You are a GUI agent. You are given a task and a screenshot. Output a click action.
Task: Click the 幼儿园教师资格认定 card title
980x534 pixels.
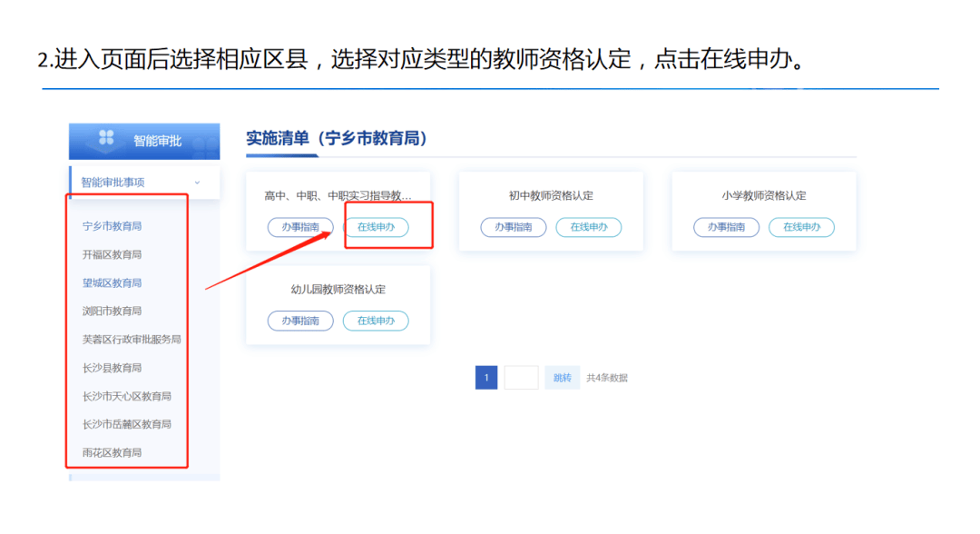click(x=338, y=290)
